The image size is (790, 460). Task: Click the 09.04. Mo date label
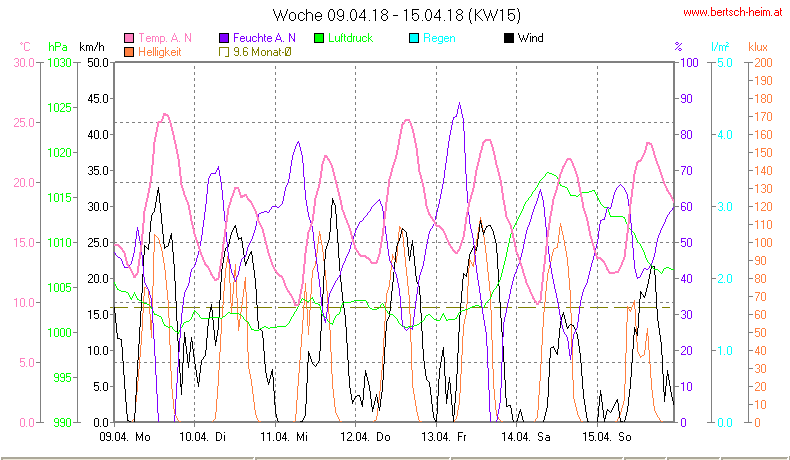125,437
